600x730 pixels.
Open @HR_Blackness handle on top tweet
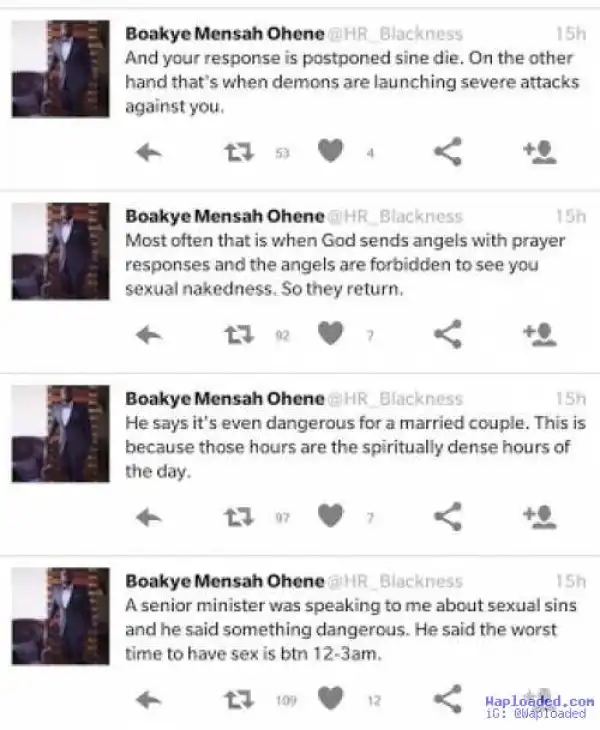point(396,33)
